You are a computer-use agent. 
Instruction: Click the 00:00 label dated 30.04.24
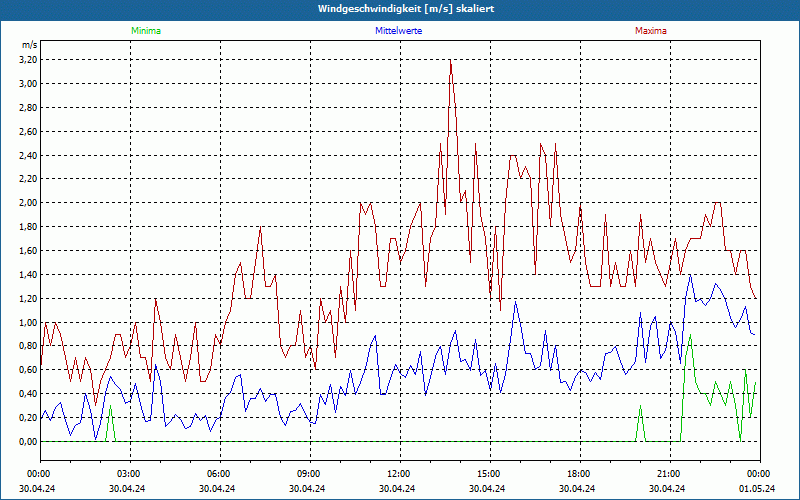click(x=37, y=474)
